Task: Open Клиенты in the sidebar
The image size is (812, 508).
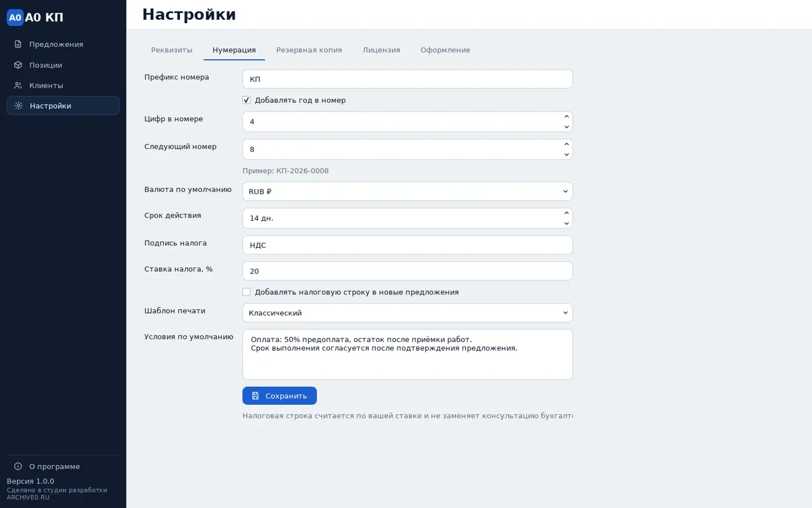Action: click(63, 85)
